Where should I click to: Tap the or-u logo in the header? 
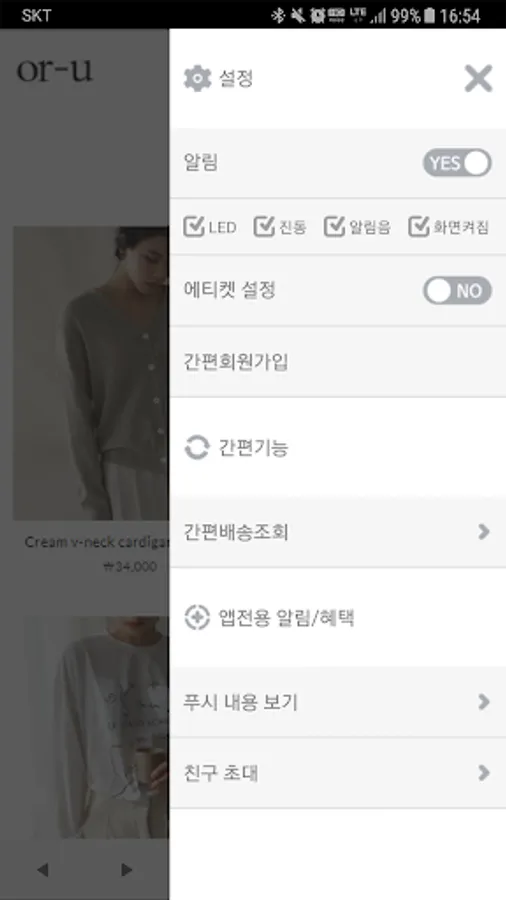pos(55,71)
